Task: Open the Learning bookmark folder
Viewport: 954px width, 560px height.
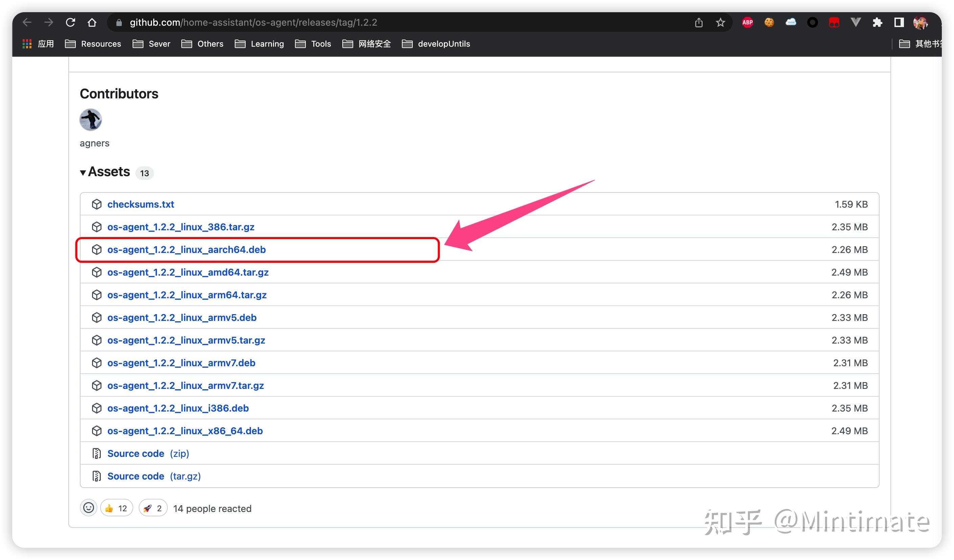Action: 259,44
